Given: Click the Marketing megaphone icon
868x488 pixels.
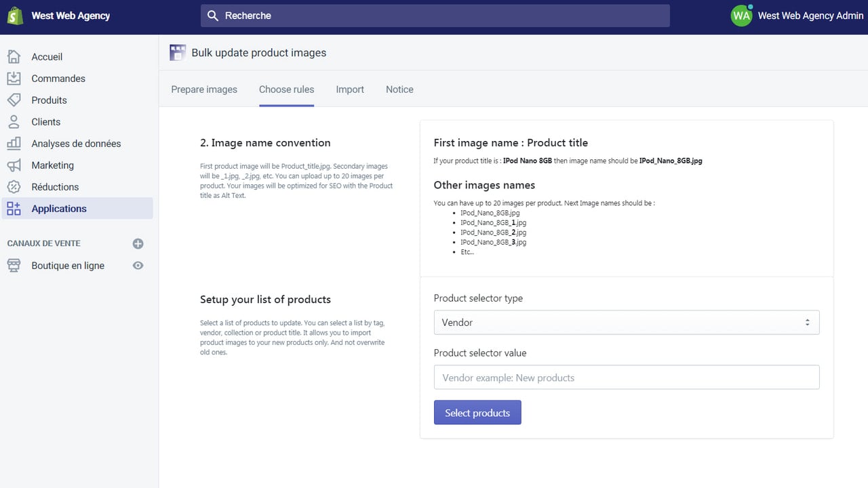Looking at the screenshot, I should pos(14,165).
